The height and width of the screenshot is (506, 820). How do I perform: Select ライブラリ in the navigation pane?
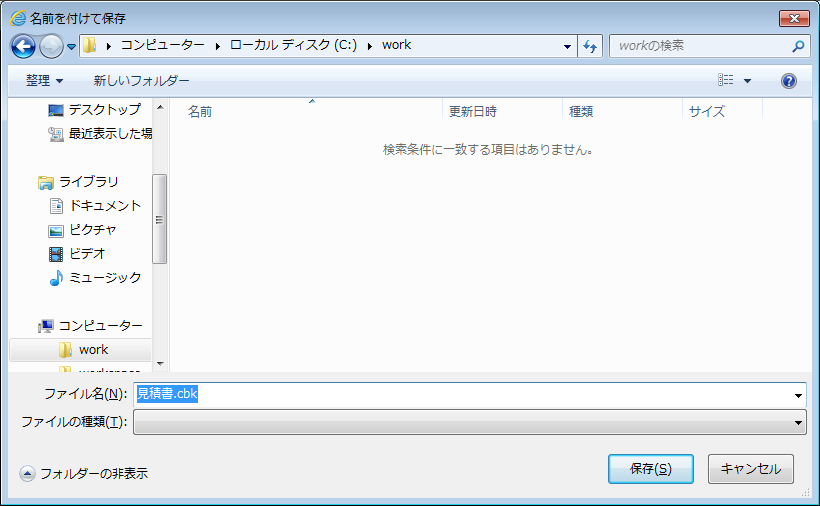89,182
